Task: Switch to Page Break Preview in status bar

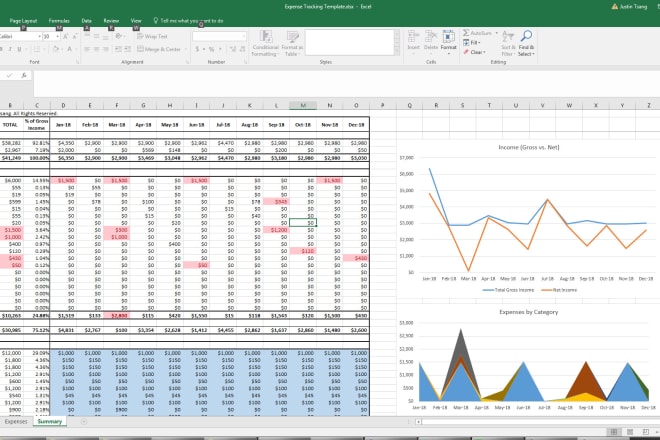Action: [x=646, y=432]
